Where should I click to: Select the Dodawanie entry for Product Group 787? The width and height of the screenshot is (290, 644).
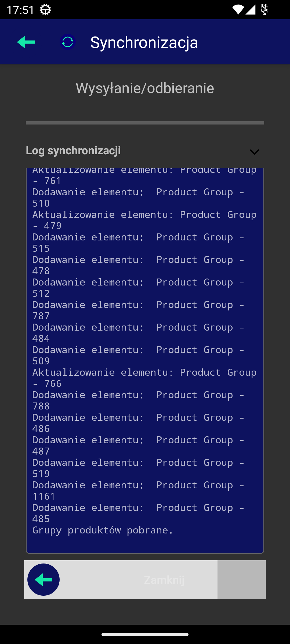tap(138, 310)
